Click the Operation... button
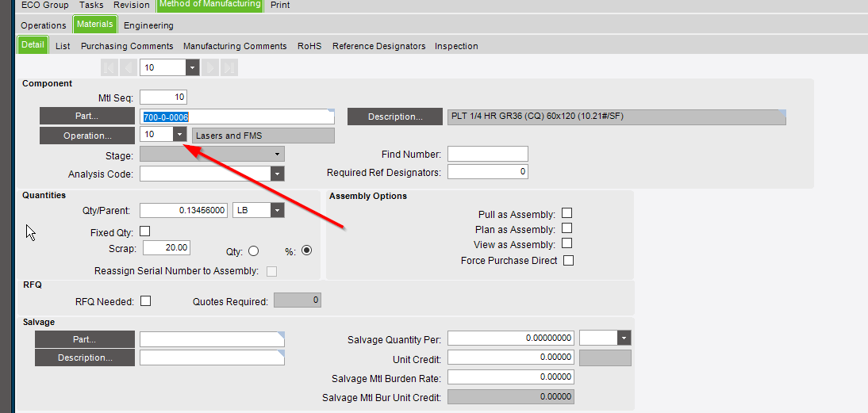 pos(87,136)
